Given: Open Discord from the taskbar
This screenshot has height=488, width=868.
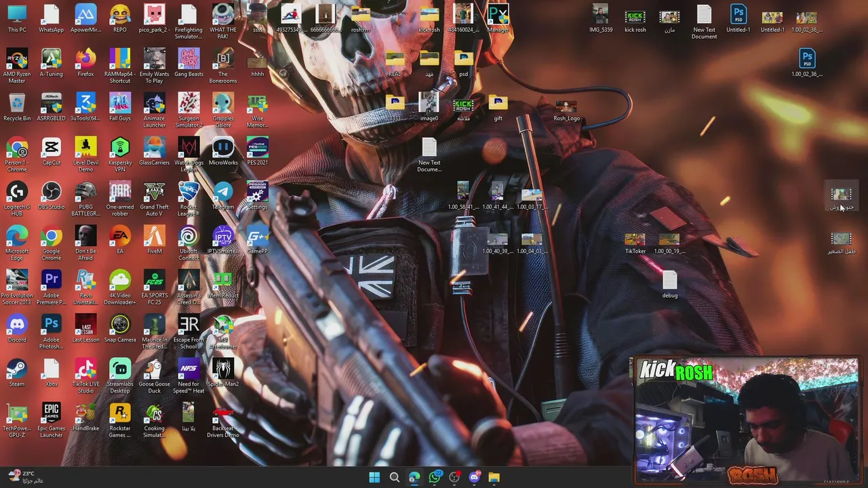Looking at the screenshot, I should 474,477.
